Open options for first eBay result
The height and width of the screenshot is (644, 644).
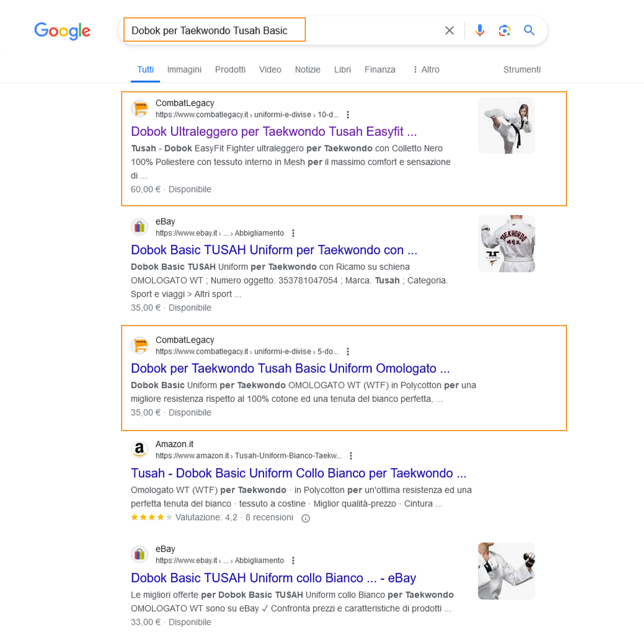pyautogui.click(x=293, y=233)
